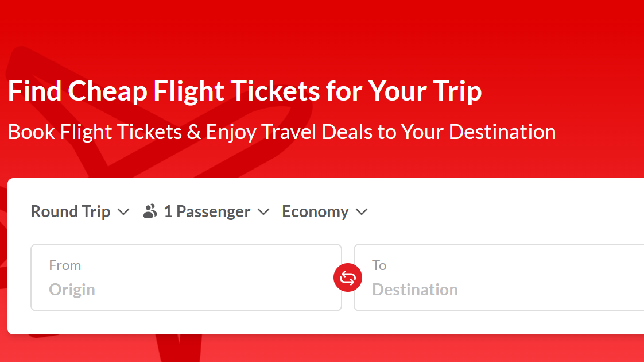
Task: Click the "To" field label
Action: pyautogui.click(x=379, y=265)
